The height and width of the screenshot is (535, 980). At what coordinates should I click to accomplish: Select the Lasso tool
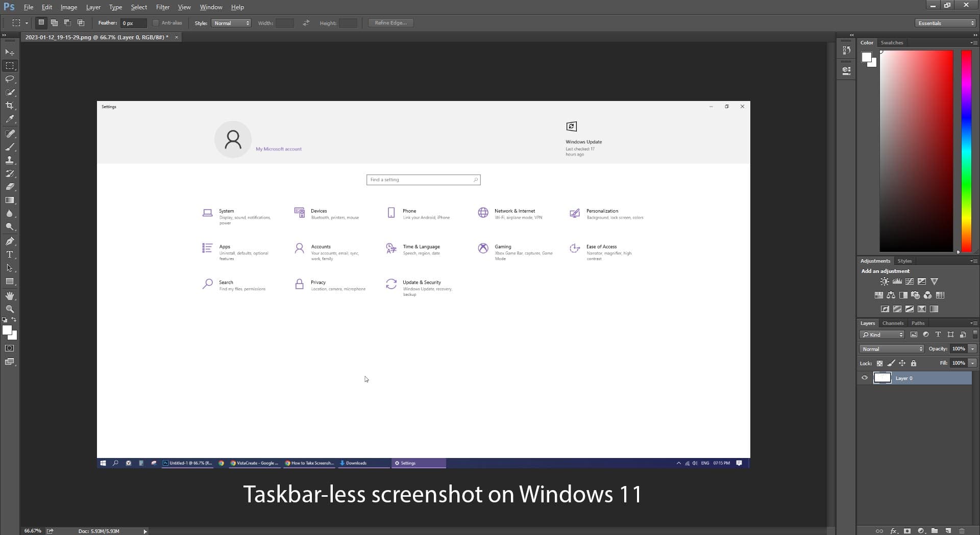[10, 79]
